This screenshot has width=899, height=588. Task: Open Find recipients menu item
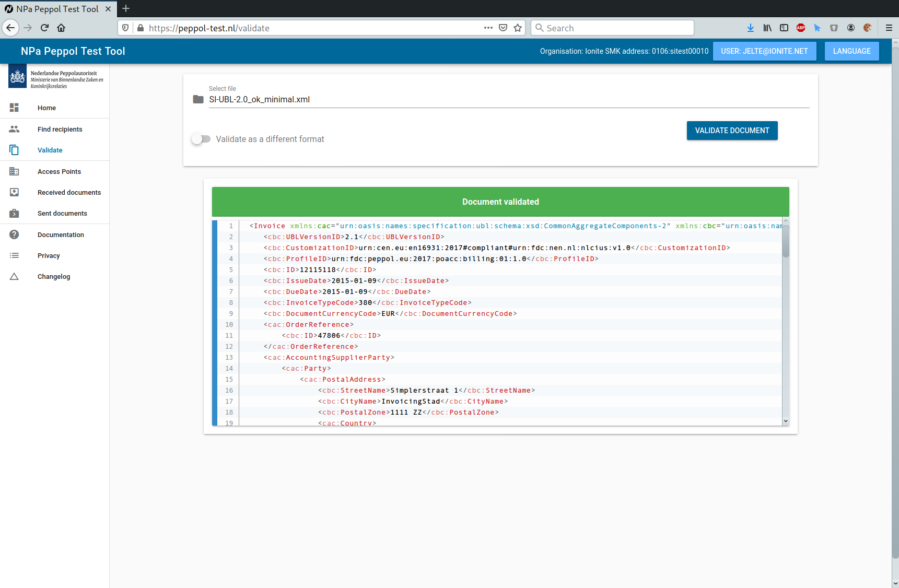pos(54,129)
